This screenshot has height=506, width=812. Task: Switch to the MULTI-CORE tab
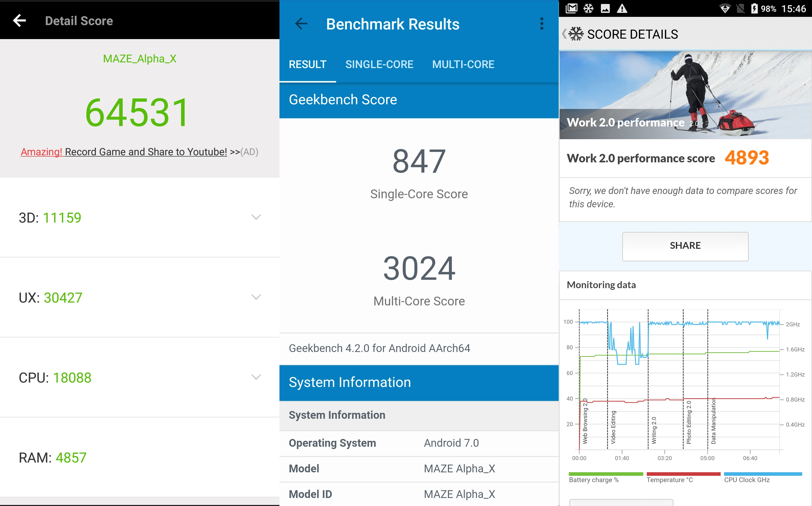click(x=463, y=64)
